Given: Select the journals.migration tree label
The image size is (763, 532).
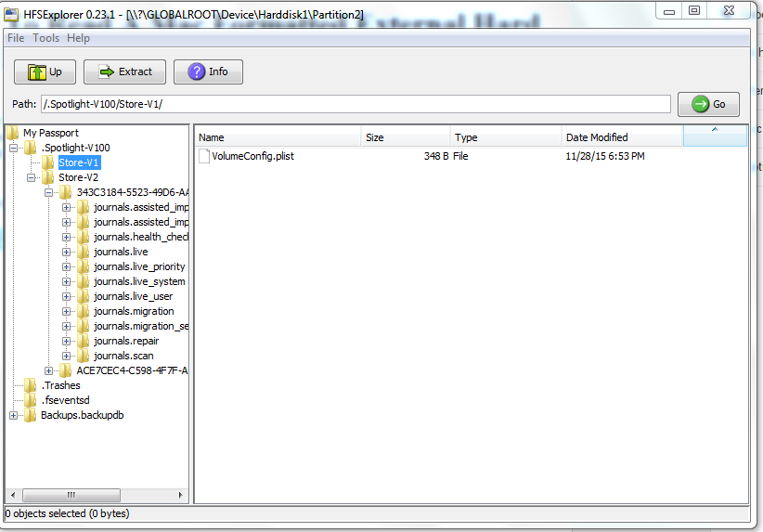Looking at the screenshot, I should pyautogui.click(x=134, y=312).
